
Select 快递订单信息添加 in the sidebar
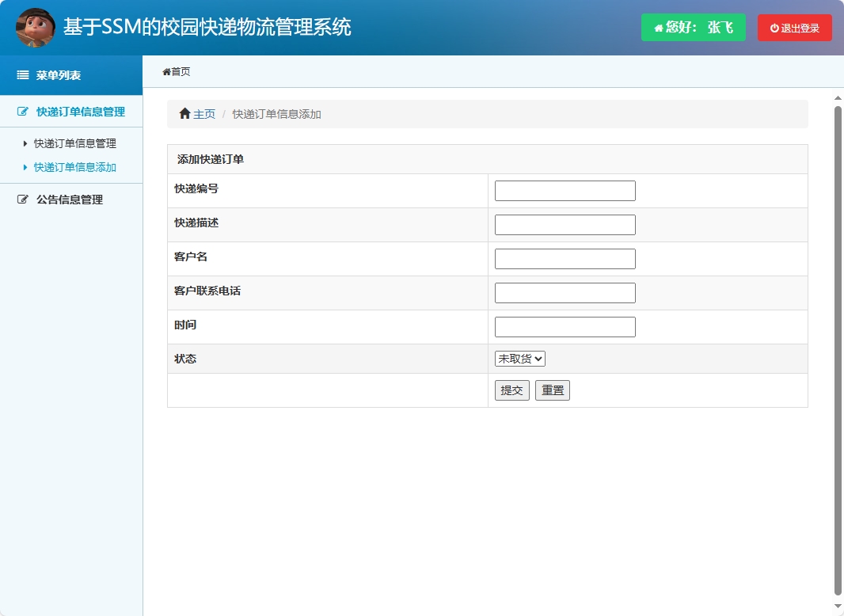coord(73,168)
